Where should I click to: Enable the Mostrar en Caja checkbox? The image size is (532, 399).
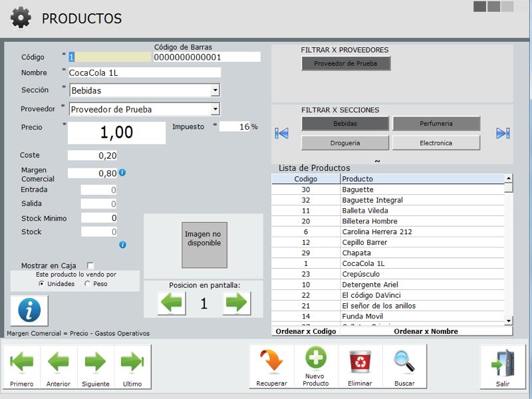[x=90, y=266]
